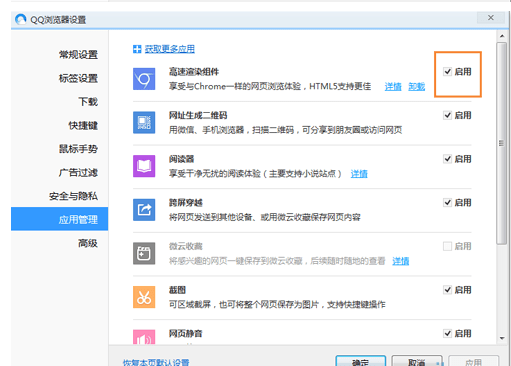Click the 确定 button
Image resolution: width=511 pixels, height=366 pixels.
pyautogui.click(x=361, y=361)
